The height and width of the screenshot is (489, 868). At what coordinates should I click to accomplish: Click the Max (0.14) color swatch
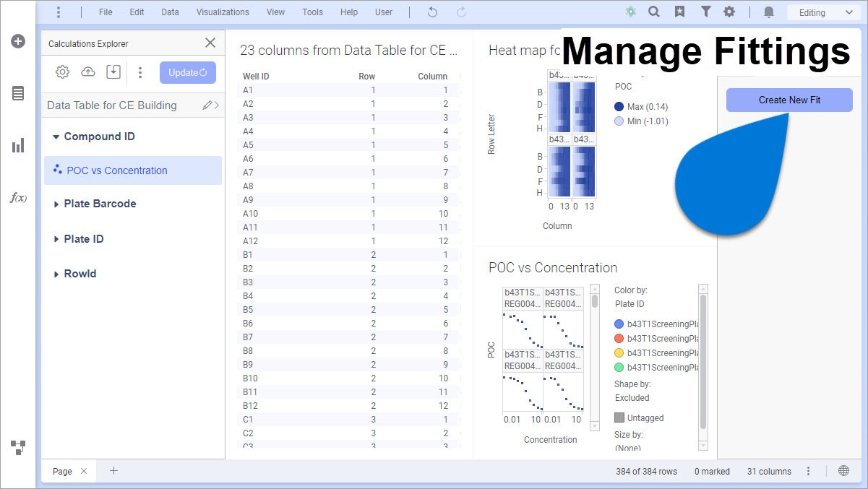click(x=619, y=107)
